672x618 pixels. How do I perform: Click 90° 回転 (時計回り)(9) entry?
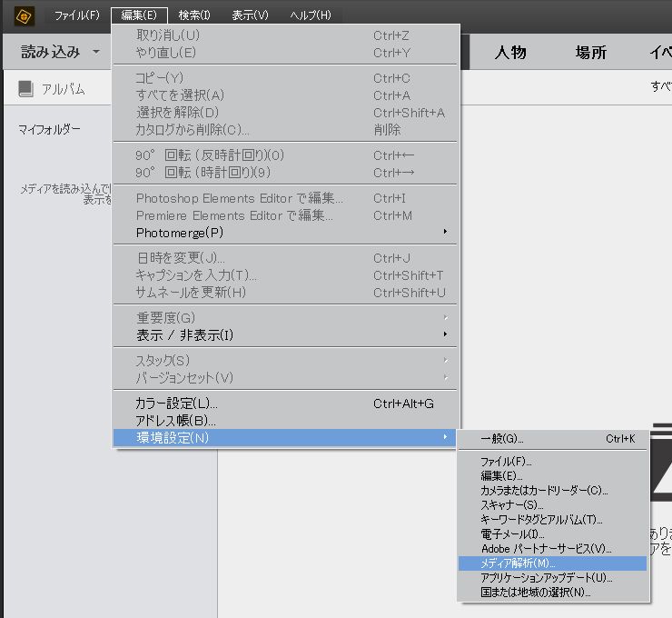click(285, 173)
